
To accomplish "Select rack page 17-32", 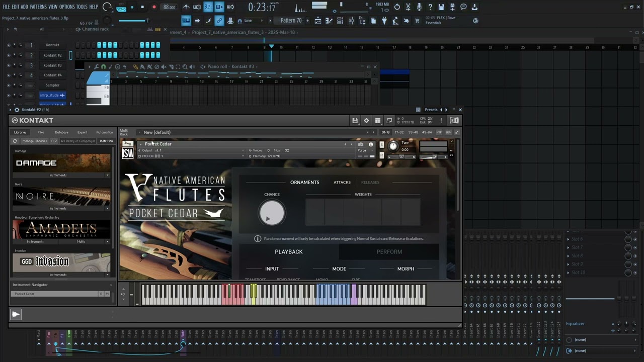I will click(399, 132).
